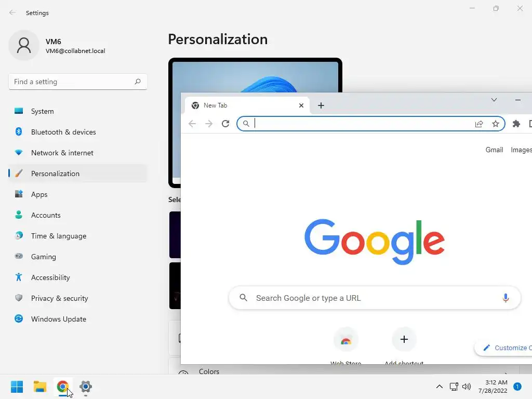Select the New Tab tab in Chrome
The image size is (532, 399).
247,105
